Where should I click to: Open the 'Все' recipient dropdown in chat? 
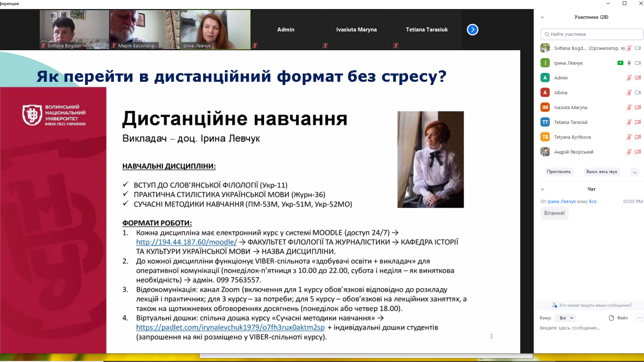(565, 318)
